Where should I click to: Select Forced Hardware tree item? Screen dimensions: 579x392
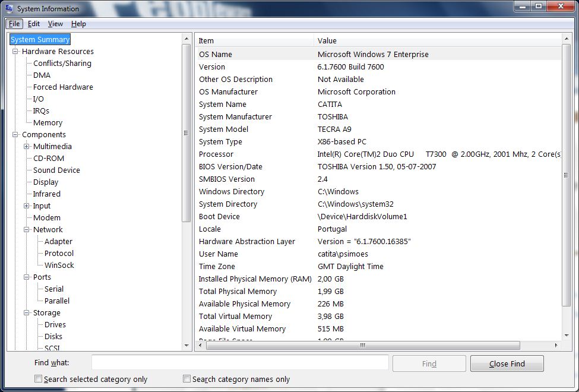point(63,87)
